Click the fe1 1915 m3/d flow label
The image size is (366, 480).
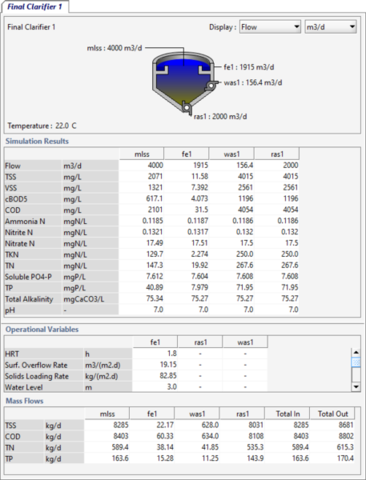[249, 67]
